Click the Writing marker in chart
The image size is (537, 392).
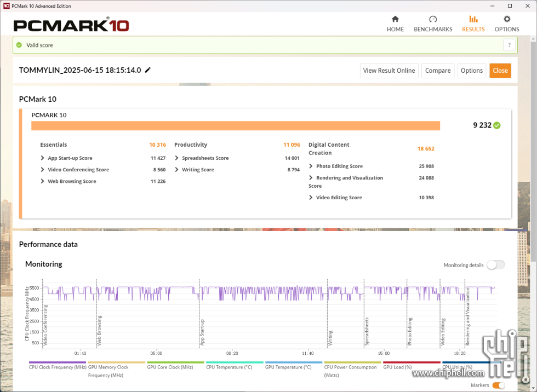pyautogui.click(x=330, y=338)
